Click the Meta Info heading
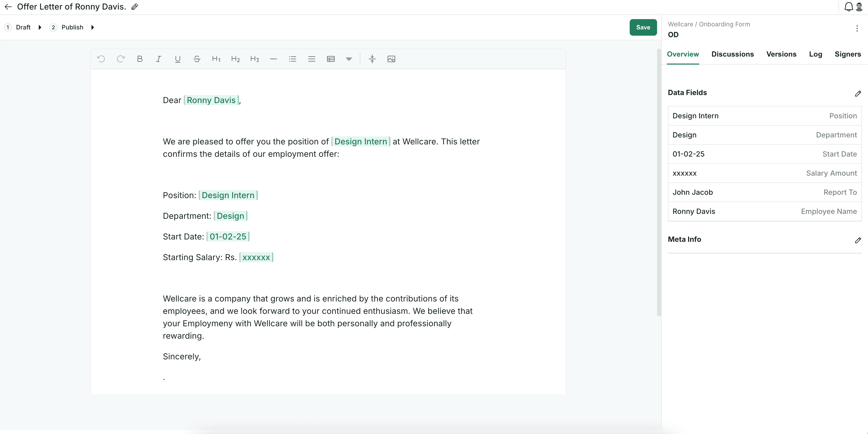This screenshot has height=434, width=868. pyautogui.click(x=684, y=239)
